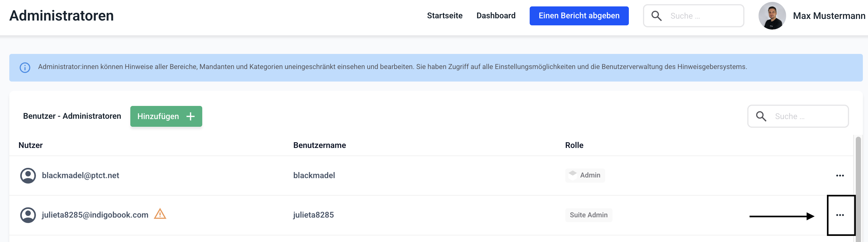Click the Suite Admin role badge
This screenshot has height=242, width=868.
coord(588,215)
